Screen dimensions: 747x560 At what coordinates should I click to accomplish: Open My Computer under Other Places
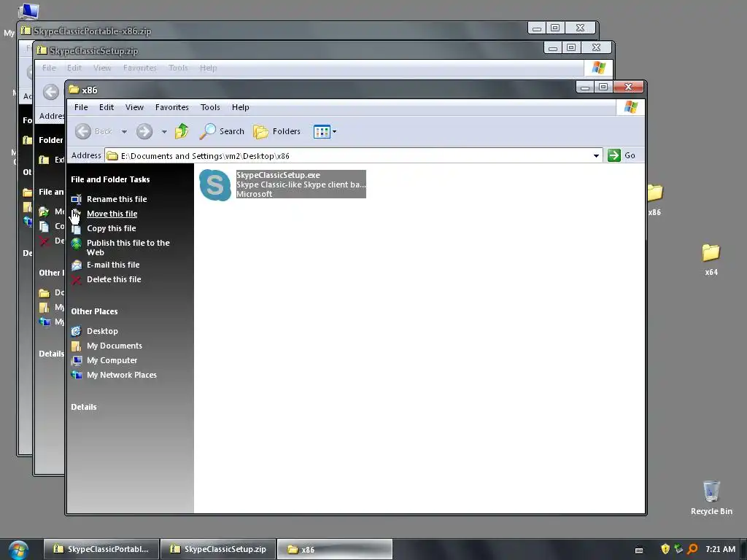112,360
